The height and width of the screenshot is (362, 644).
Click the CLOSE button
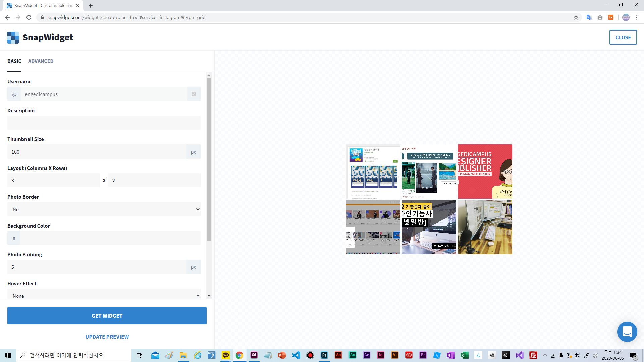tap(623, 37)
